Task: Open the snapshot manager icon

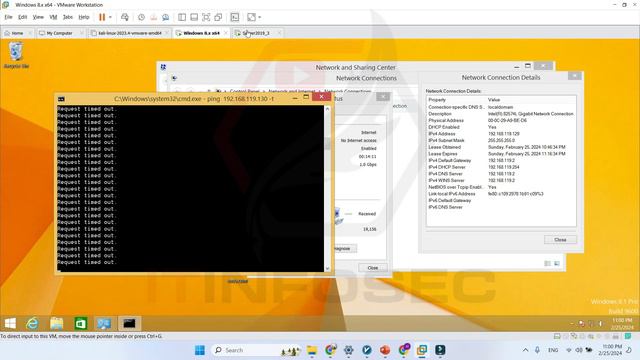Action: click(165, 17)
